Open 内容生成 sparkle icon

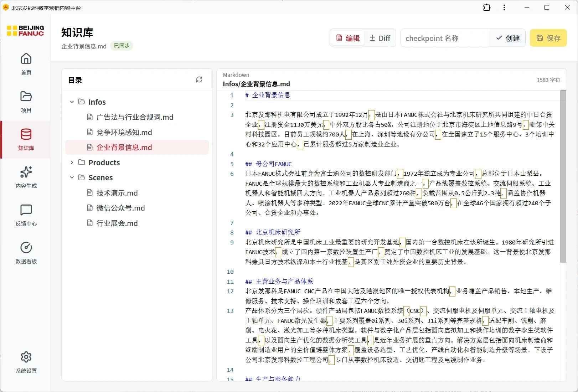26,172
